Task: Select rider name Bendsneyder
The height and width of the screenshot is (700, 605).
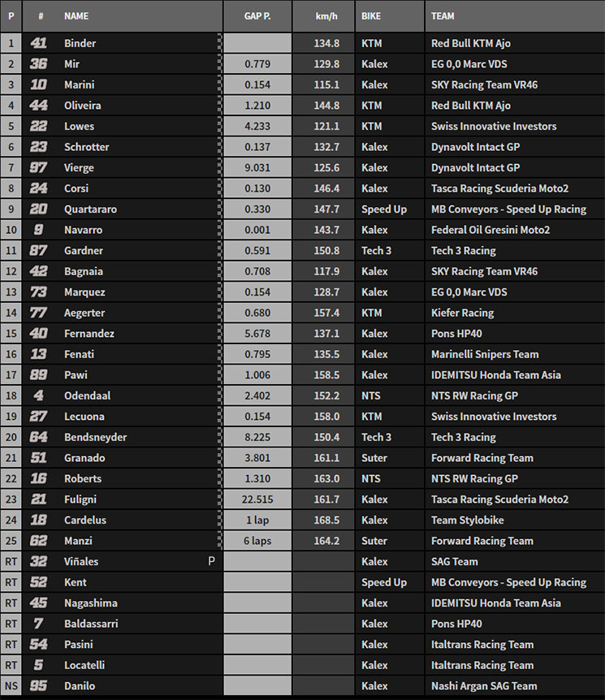Action: coord(96,437)
